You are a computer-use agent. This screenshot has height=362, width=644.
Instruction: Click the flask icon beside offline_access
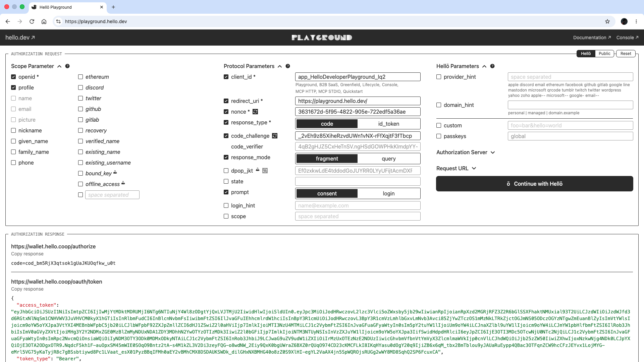pos(123,183)
